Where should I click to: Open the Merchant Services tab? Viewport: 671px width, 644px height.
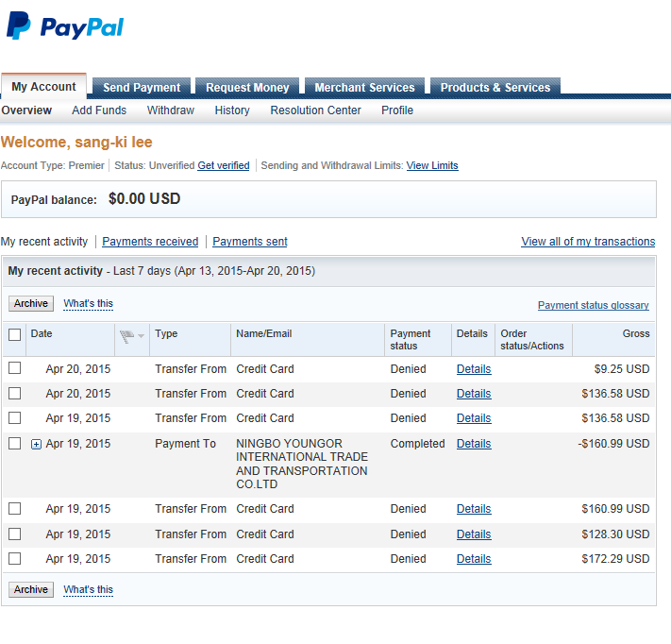coord(364,88)
